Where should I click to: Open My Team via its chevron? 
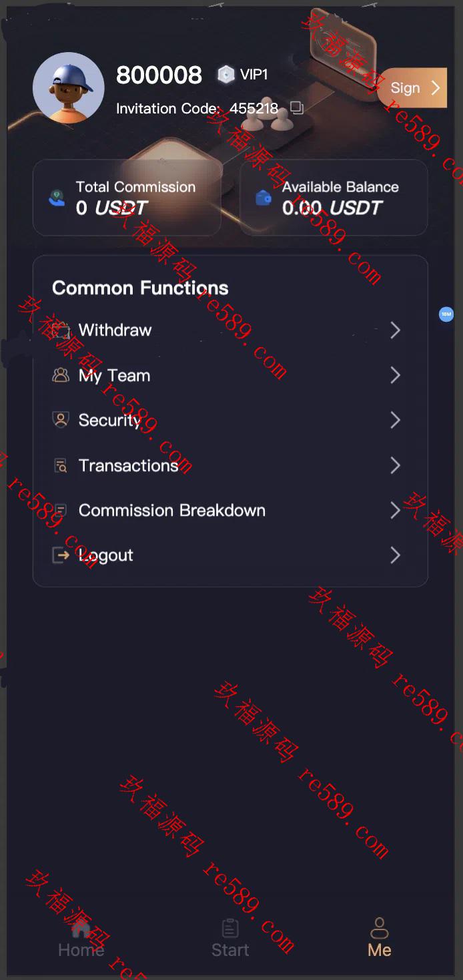tap(395, 375)
